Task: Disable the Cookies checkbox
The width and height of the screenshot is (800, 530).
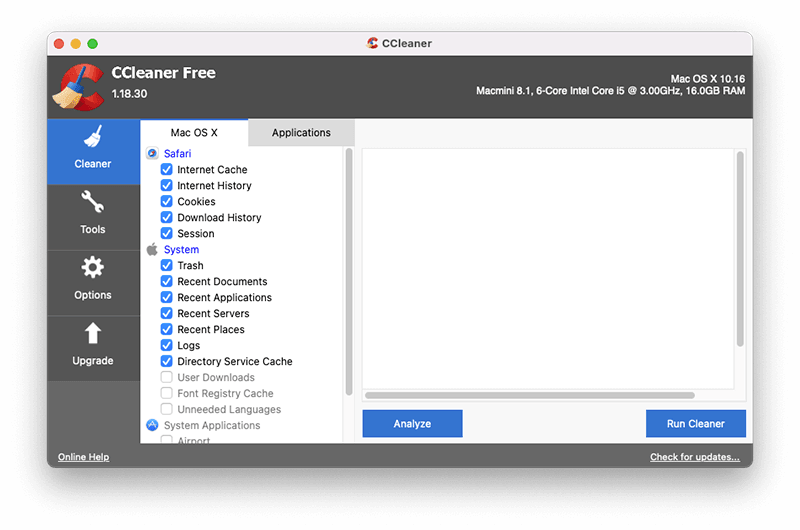Action: pyautogui.click(x=166, y=201)
